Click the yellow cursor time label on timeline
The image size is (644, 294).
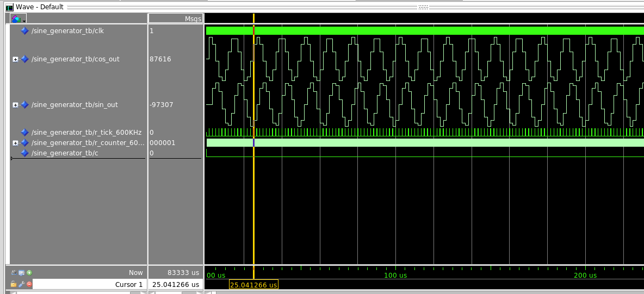[253, 285]
